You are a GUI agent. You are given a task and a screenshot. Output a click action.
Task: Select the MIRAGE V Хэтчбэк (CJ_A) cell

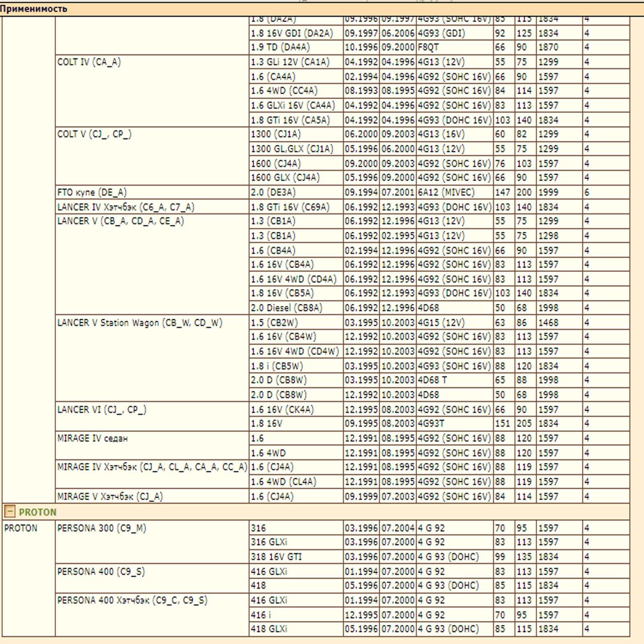[x=152, y=496]
